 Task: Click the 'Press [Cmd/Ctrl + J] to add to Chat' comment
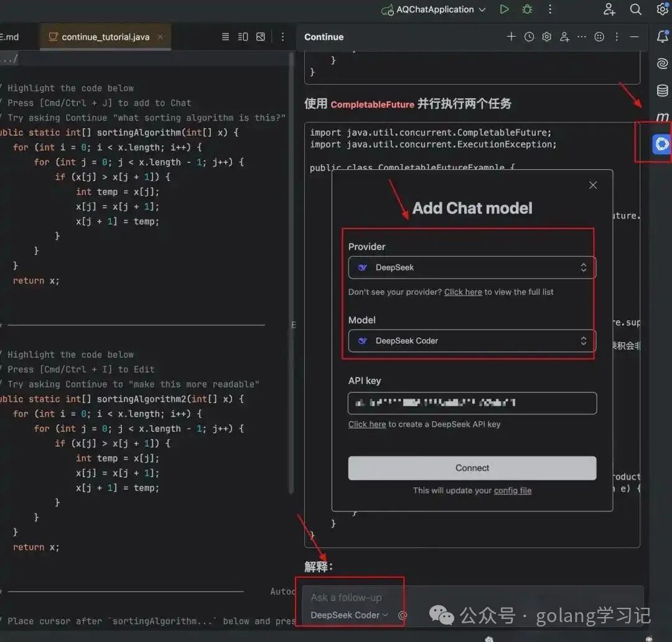point(99,103)
